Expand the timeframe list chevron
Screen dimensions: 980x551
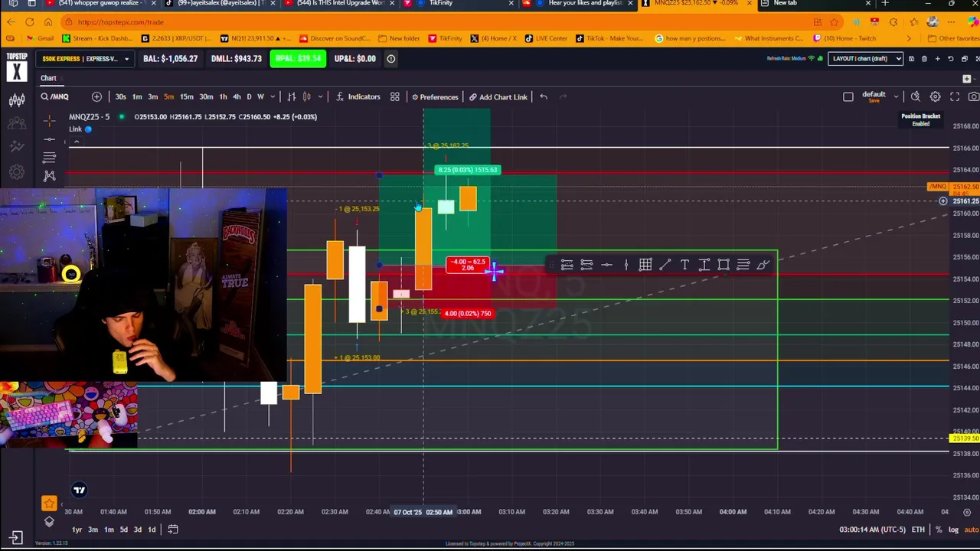click(x=272, y=96)
